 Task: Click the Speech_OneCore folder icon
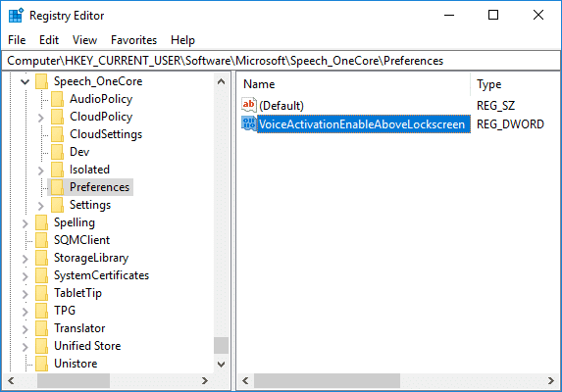pos(41,81)
